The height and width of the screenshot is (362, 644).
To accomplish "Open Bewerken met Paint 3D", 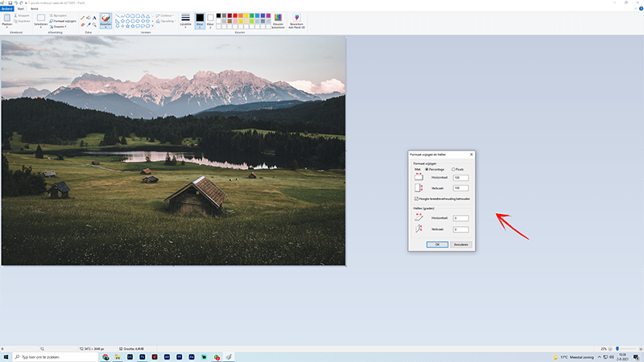I will click(x=296, y=21).
